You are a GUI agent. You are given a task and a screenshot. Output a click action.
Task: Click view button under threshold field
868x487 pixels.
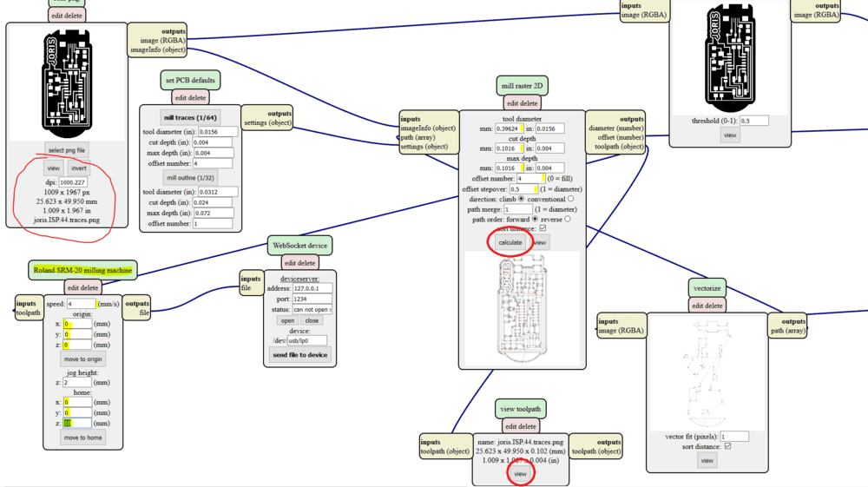tap(730, 135)
